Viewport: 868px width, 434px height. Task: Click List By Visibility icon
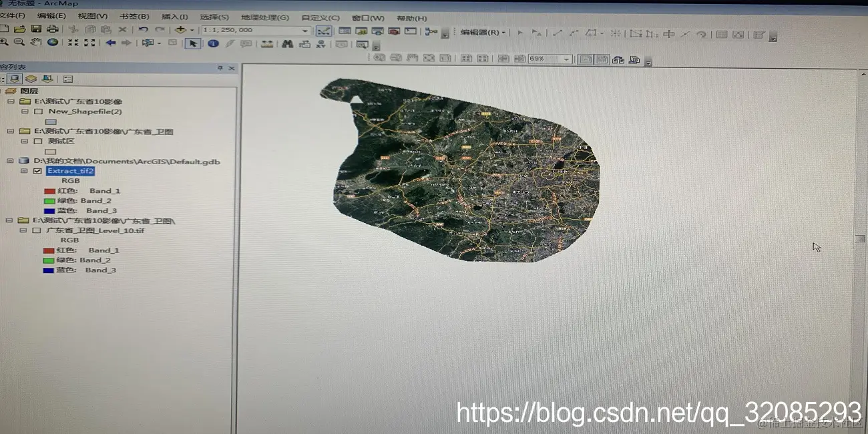pos(47,79)
